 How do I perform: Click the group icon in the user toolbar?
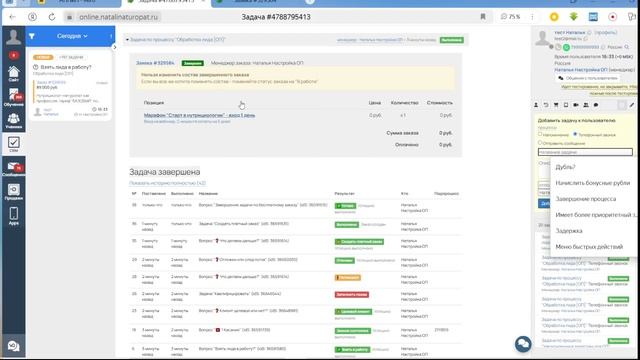(586, 105)
